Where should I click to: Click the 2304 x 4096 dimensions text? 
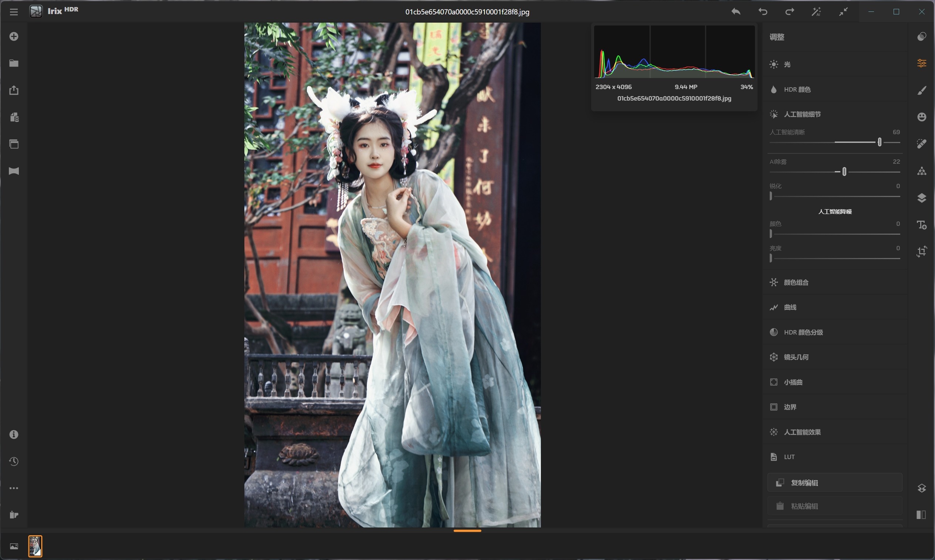[613, 87]
